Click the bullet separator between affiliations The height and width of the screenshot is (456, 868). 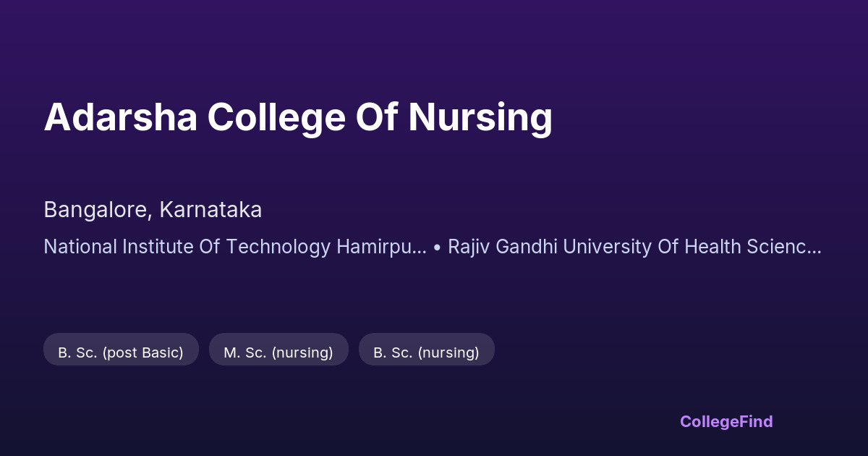click(x=437, y=248)
